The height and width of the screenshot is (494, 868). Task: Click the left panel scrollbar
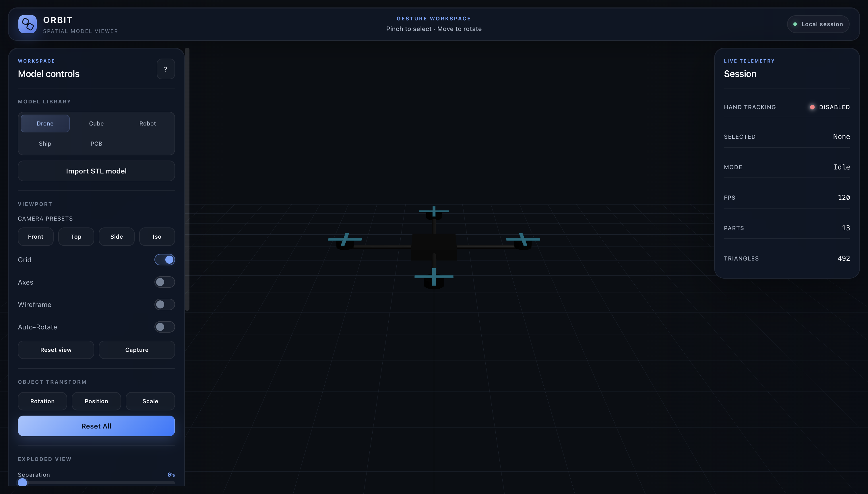point(187,179)
